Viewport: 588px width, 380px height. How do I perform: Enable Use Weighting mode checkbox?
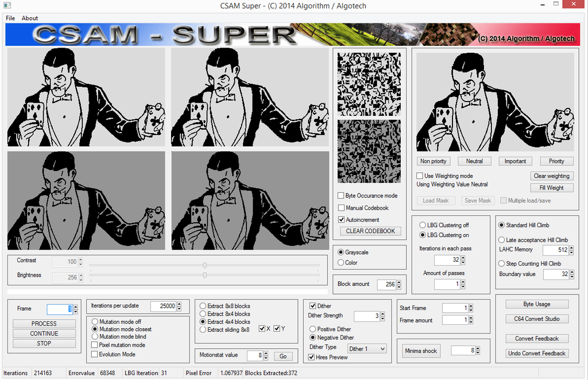[420, 176]
